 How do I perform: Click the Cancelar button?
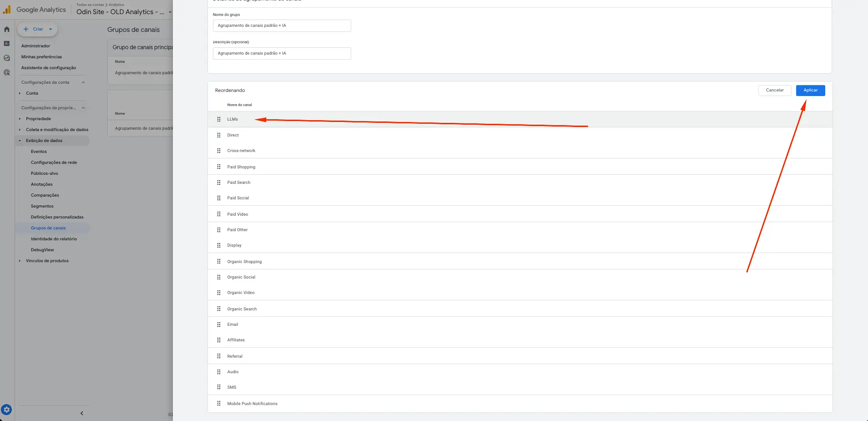pyautogui.click(x=774, y=90)
